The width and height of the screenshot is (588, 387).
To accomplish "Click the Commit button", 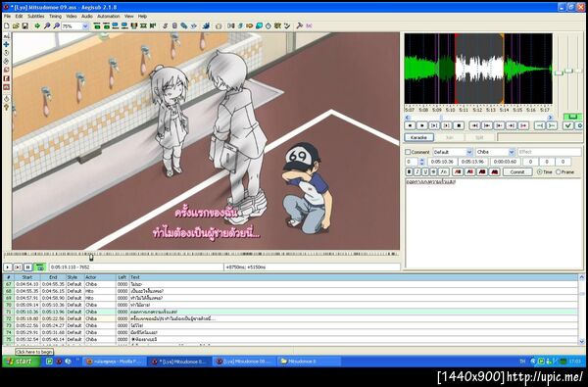I will [x=517, y=171].
